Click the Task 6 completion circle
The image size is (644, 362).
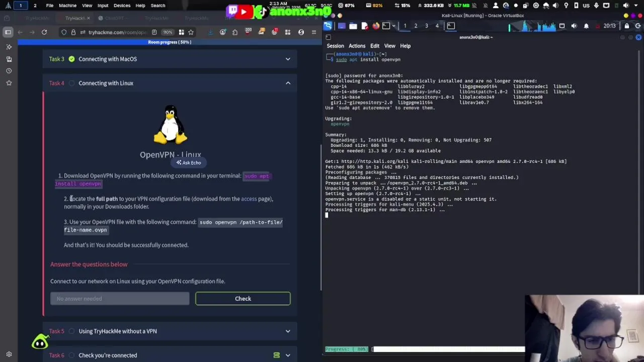coord(71,355)
